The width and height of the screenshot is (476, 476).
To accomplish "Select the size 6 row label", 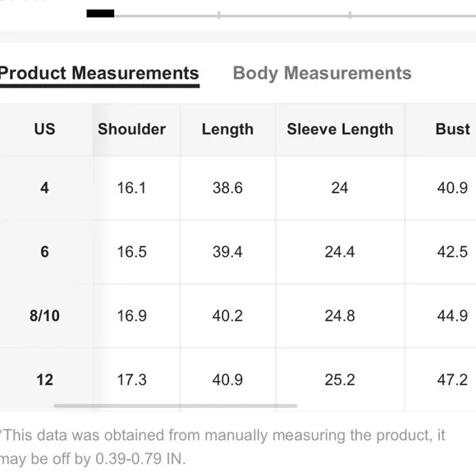I will click(44, 252).
